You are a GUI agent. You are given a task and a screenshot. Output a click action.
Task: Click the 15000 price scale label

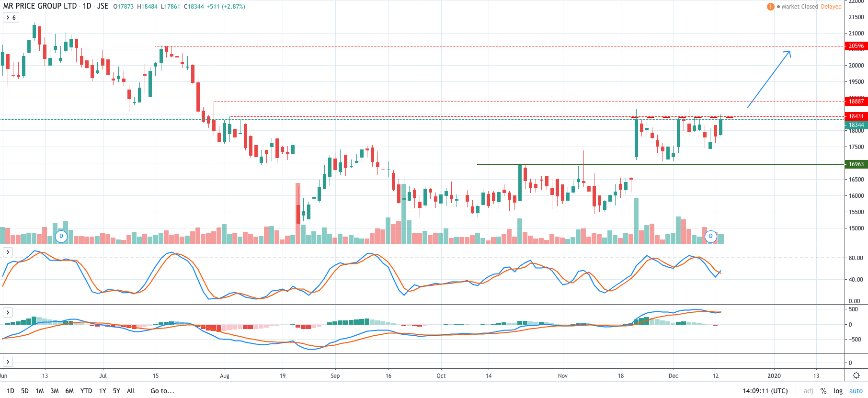click(x=856, y=228)
